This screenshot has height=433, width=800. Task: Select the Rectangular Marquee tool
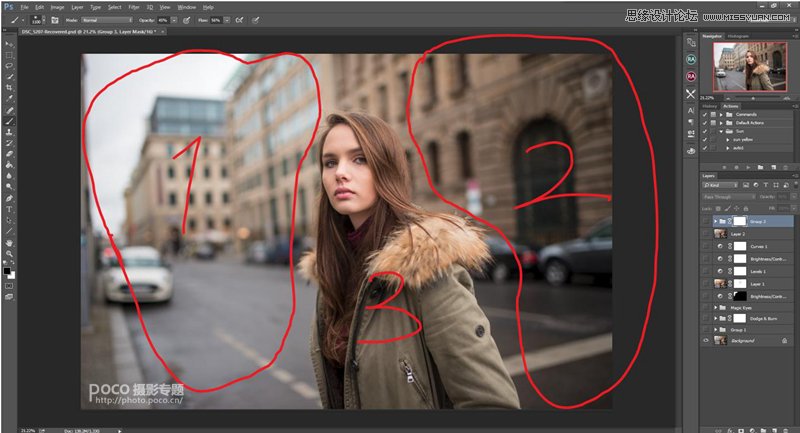9,54
